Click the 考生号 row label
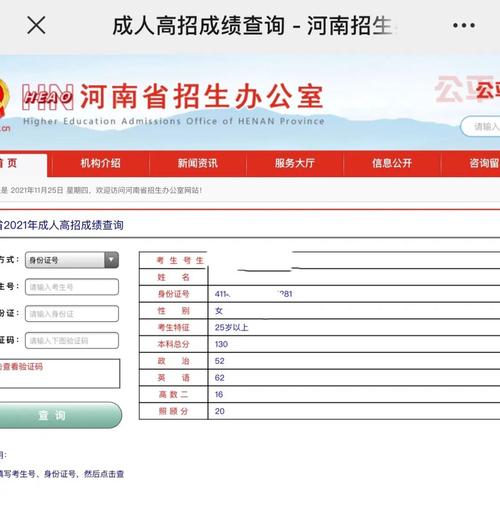The image size is (500, 510). click(180, 260)
